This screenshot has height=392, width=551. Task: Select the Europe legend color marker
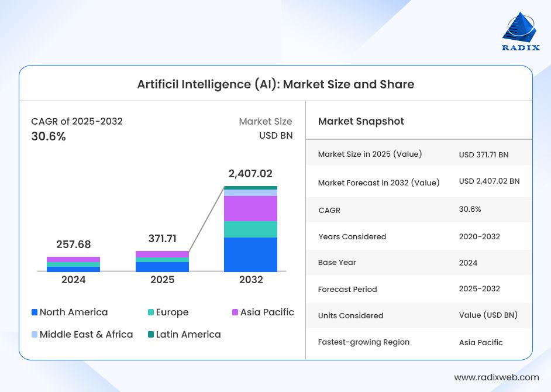point(151,312)
